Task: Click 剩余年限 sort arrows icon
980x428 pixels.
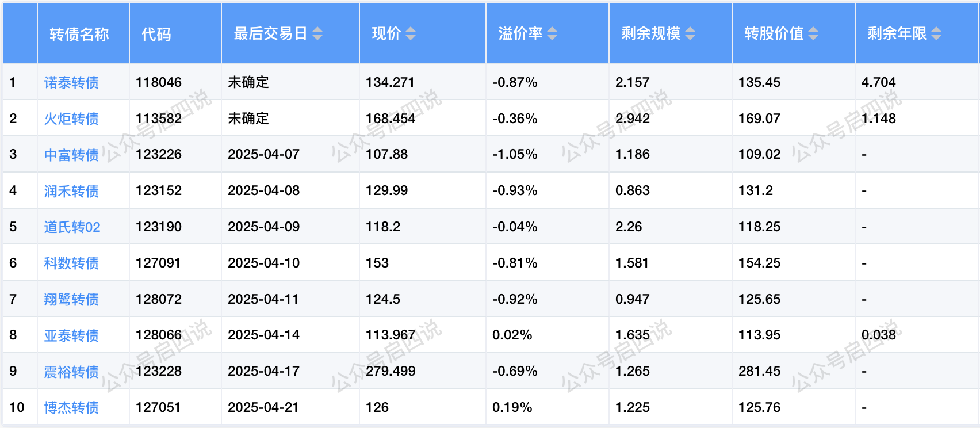Action: pyautogui.click(x=936, y=34)
